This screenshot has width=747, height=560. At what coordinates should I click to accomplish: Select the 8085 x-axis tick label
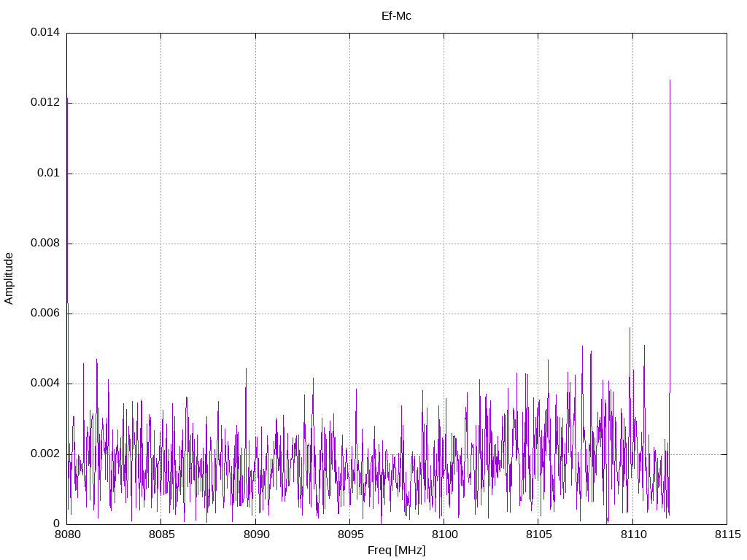pos(160,534)
